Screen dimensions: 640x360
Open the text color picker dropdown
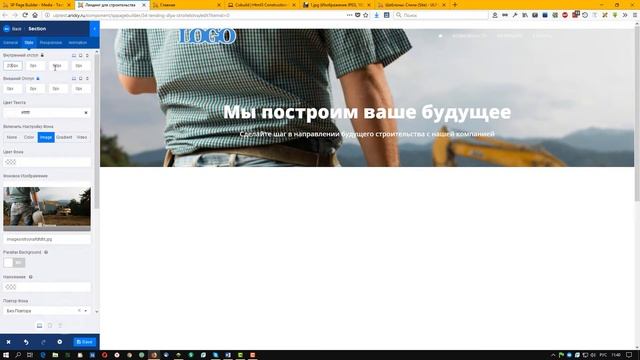(47, 112)
